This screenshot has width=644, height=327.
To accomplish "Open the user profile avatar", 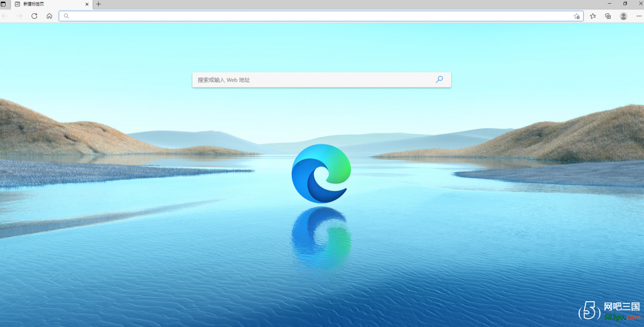I will (x=623, y=16).
